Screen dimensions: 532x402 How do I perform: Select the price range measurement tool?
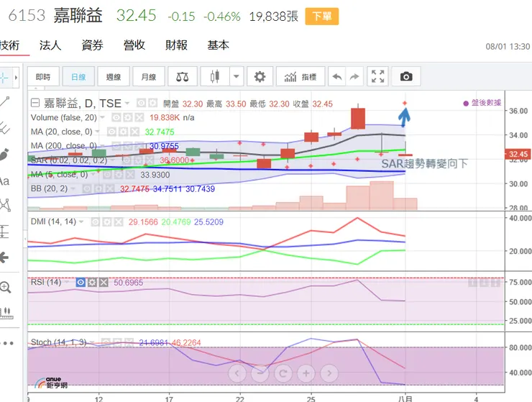click(4, 232)
